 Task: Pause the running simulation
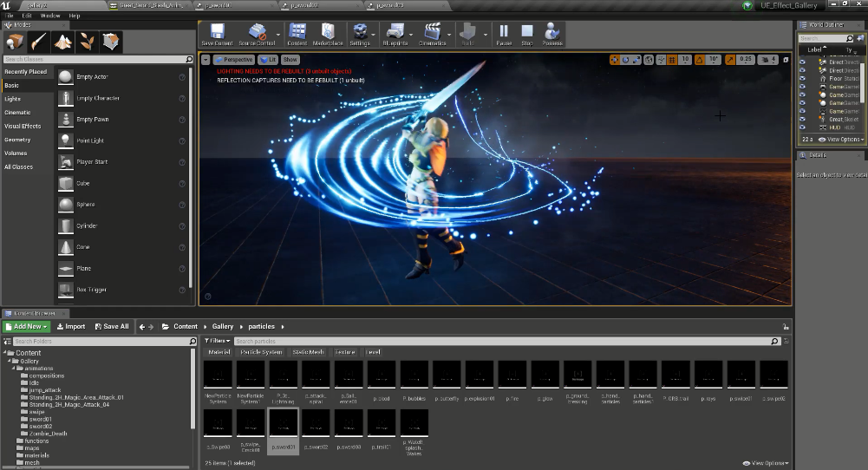[x=504, y=35]
